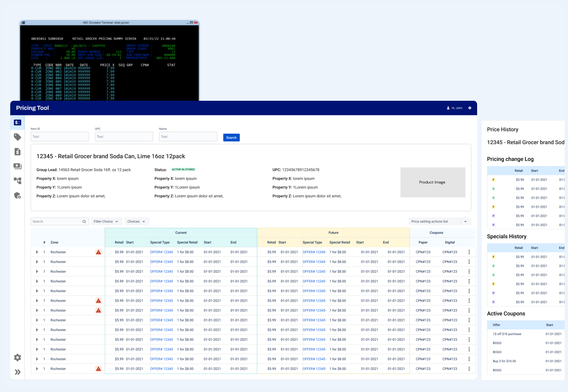Click the Zone column header
The width and height of the screenshot is (568, 392).
click(54, 242)
